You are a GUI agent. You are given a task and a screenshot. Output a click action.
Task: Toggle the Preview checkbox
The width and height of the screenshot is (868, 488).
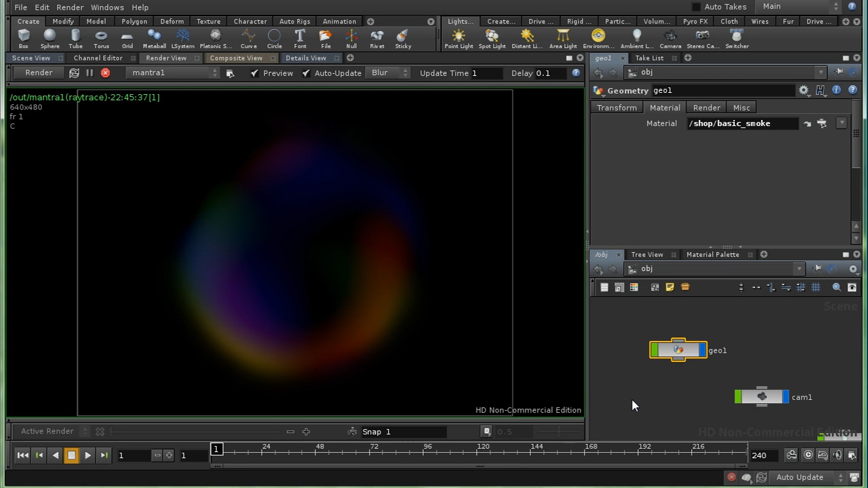pyautogui.click(x=254, y=73)
